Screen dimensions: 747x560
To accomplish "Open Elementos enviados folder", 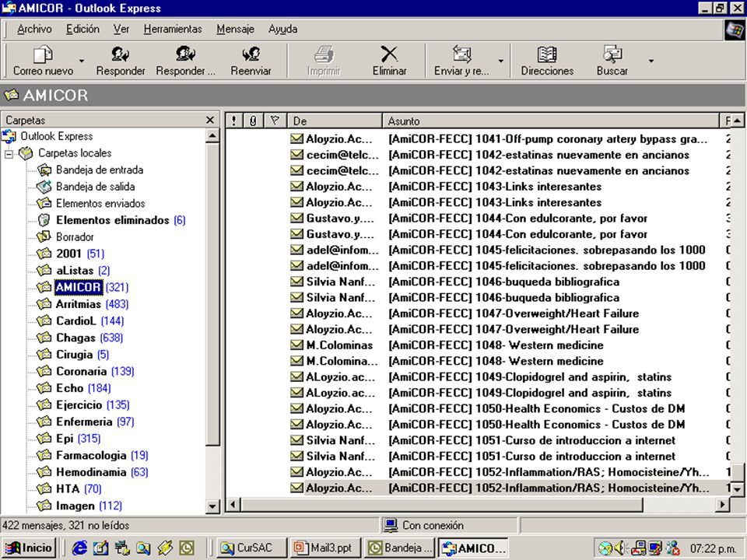I will point(100,203).
